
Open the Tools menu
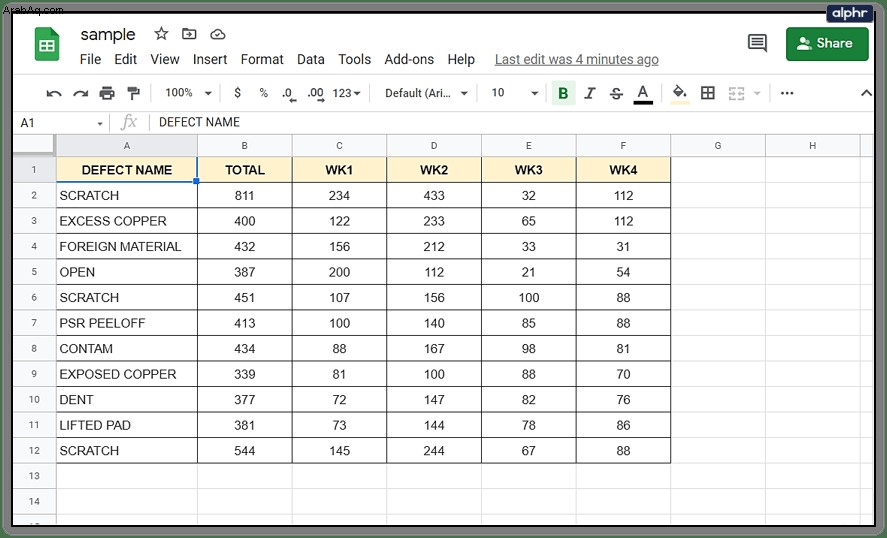click(355, 59)
